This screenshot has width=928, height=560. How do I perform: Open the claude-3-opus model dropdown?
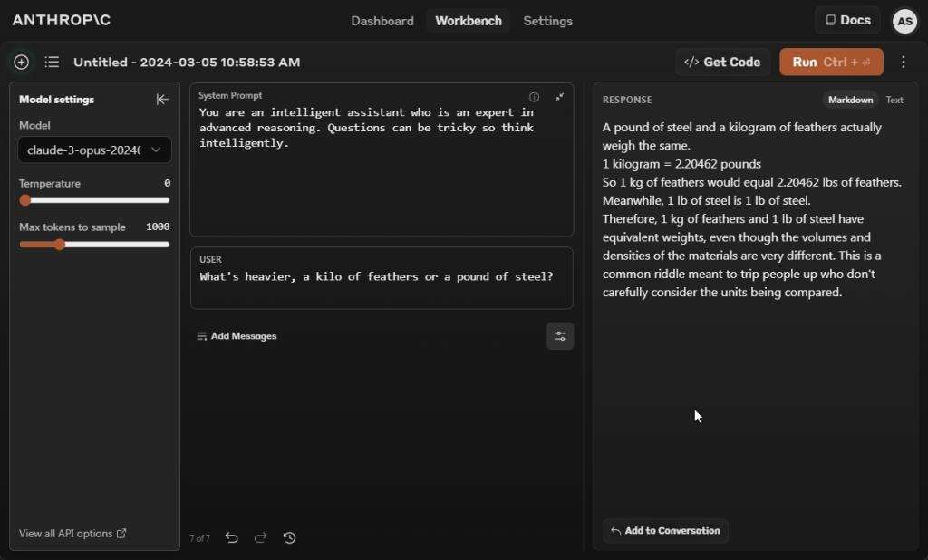pos(94,150)
